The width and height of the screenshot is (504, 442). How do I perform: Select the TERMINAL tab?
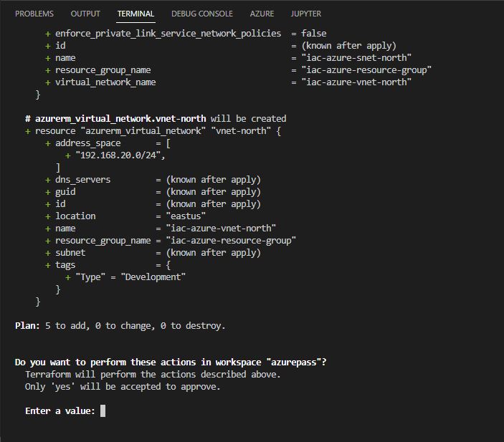pyautogui.click(x=135, y=14)
